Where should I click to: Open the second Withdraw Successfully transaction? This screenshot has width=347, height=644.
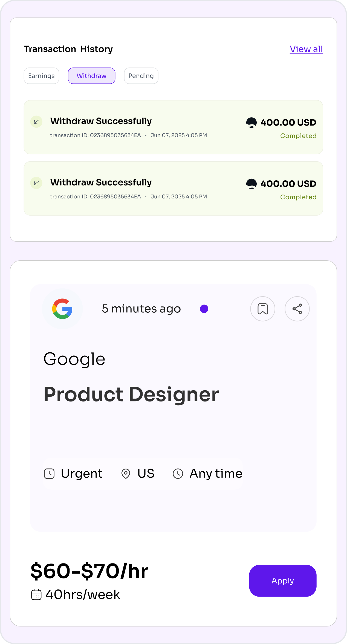tap(101, 183)
